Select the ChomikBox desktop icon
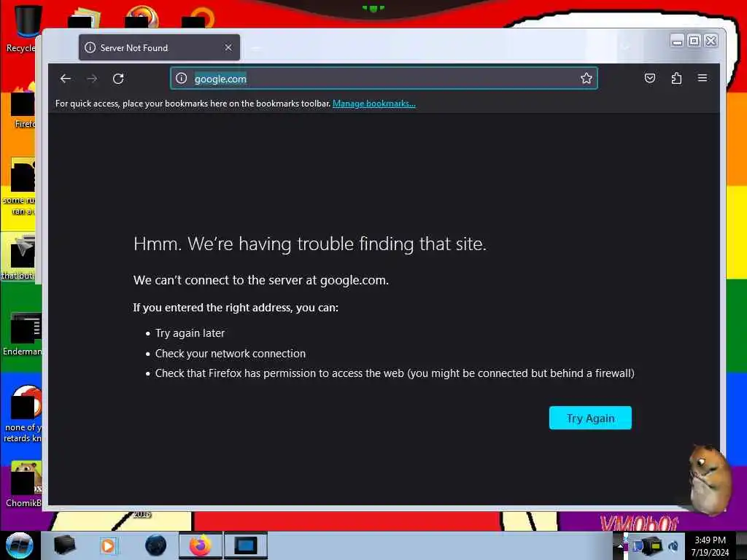Screen dimensions: 747x560 coord(23,483)
